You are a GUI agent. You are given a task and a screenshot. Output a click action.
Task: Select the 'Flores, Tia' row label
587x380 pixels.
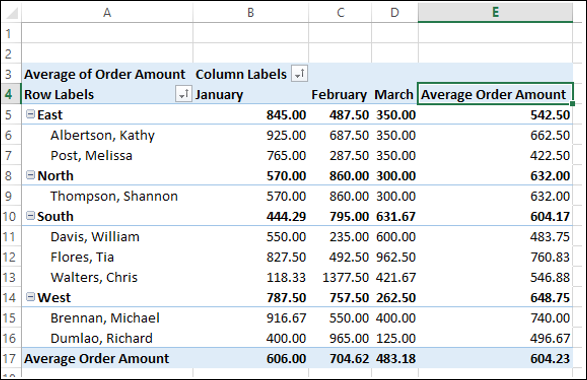click(x=107, y=257)
